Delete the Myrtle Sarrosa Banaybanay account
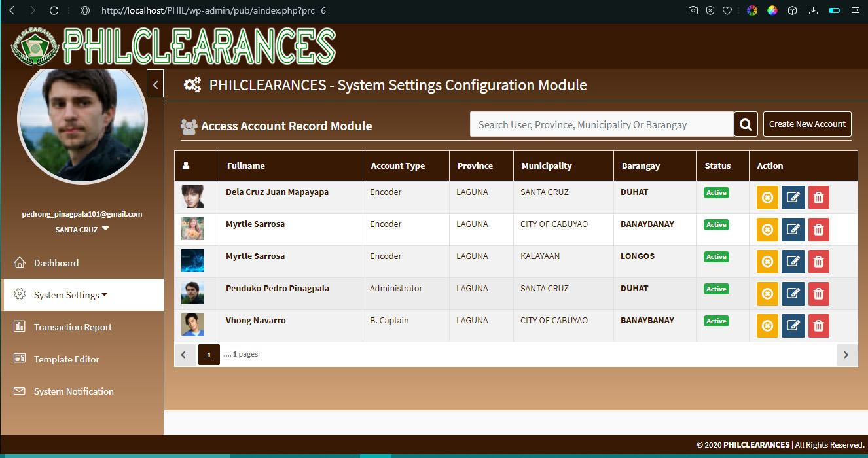Screen dimensions: 868x458 818,230
